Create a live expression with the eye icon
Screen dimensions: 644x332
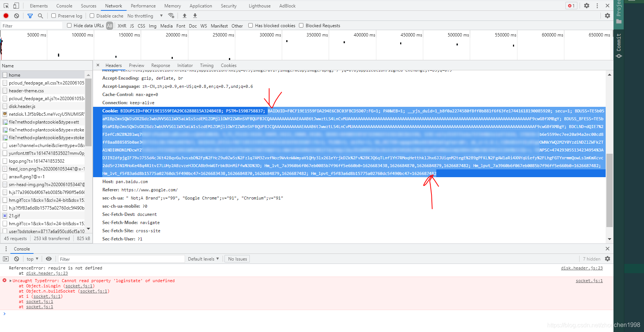[x=49, y=259]
